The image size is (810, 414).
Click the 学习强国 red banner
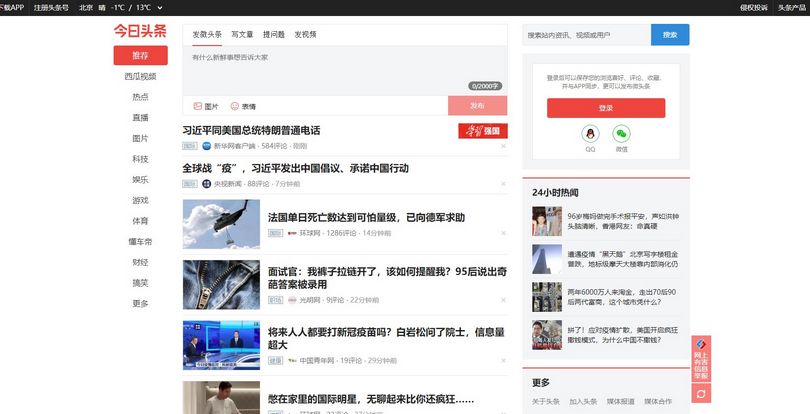pos(483,131)
